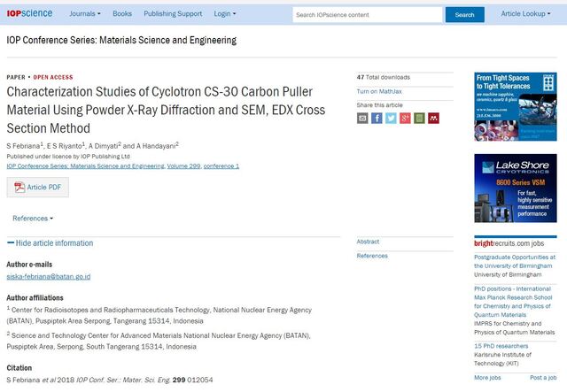The height and width of the screenshot is (392, 567).
Task: Open the Lake Shore Cryotronics ad
Action: (515, 188)
